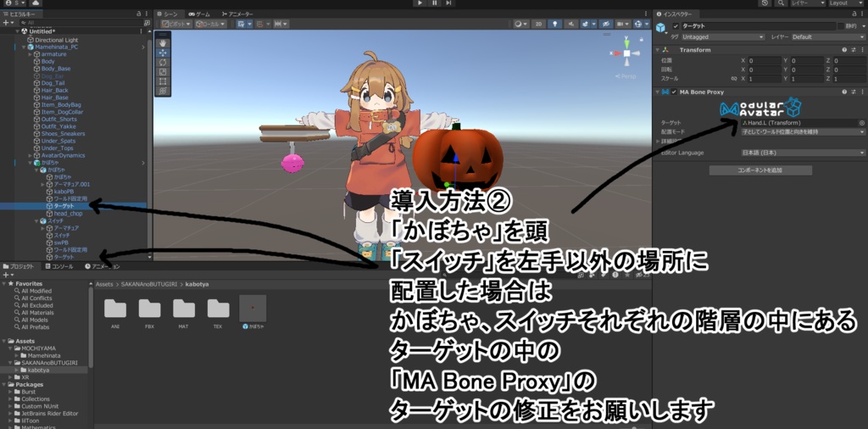Pause the game with the Pause button
This screenshot has width=868, height=429.
coord(435,3)
